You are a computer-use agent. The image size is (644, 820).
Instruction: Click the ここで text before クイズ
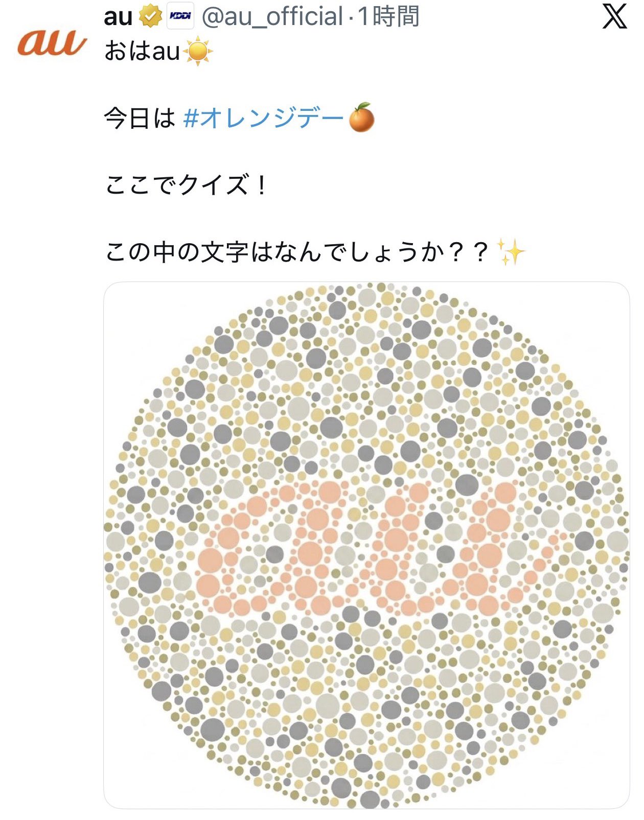point(141,185)
